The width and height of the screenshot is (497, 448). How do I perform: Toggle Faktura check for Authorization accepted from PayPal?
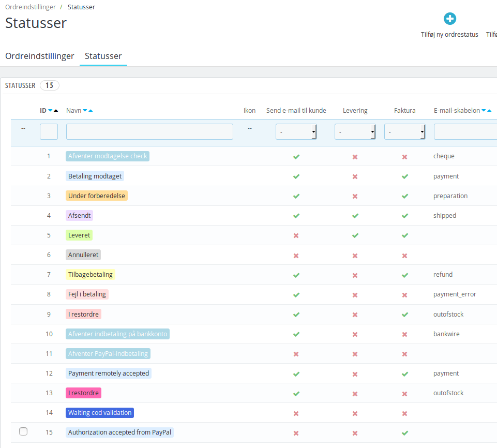pos(405,433)
